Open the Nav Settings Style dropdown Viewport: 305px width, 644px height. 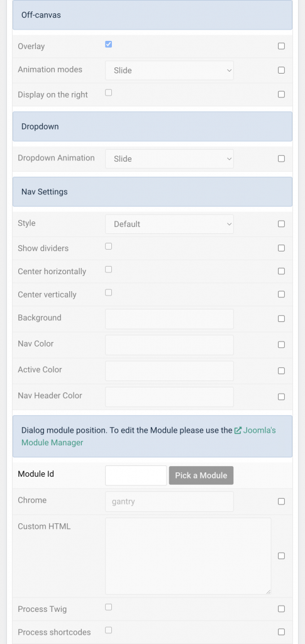click(169, 224)
